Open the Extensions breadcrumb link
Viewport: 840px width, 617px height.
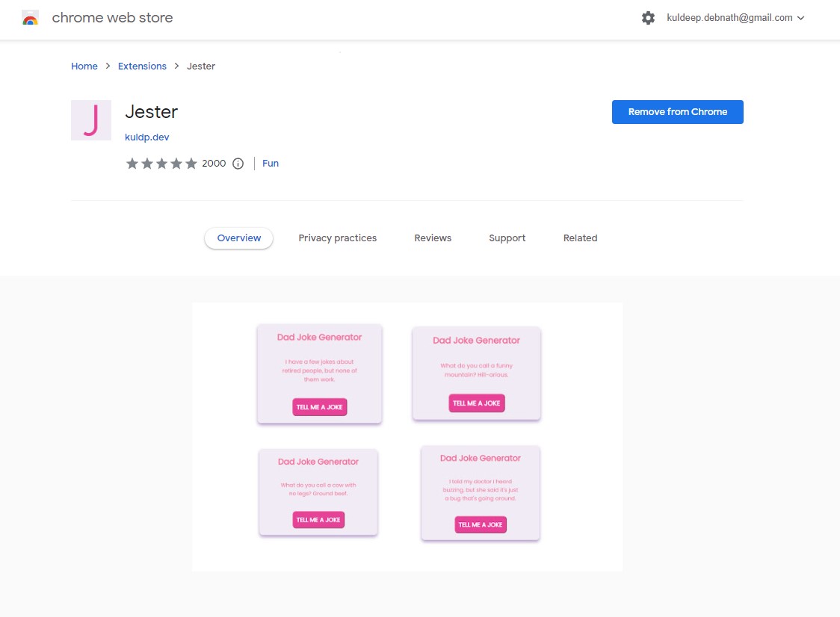(142, 66)
